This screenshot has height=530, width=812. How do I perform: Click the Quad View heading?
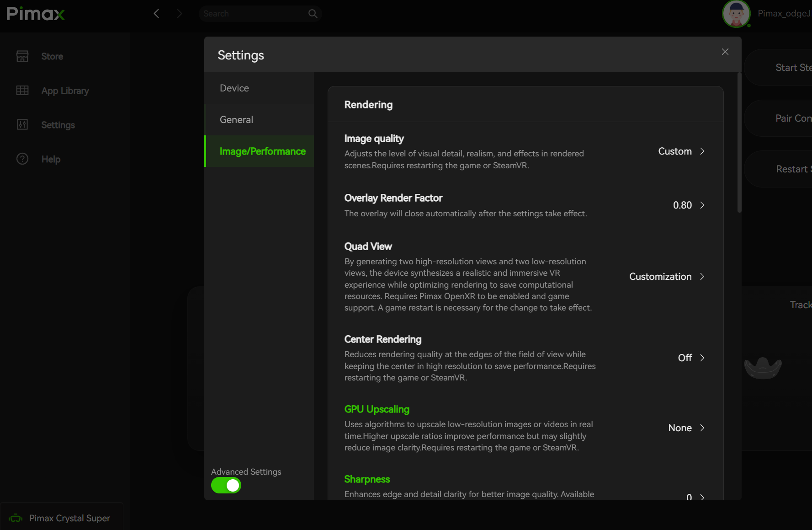click(368, 246)
